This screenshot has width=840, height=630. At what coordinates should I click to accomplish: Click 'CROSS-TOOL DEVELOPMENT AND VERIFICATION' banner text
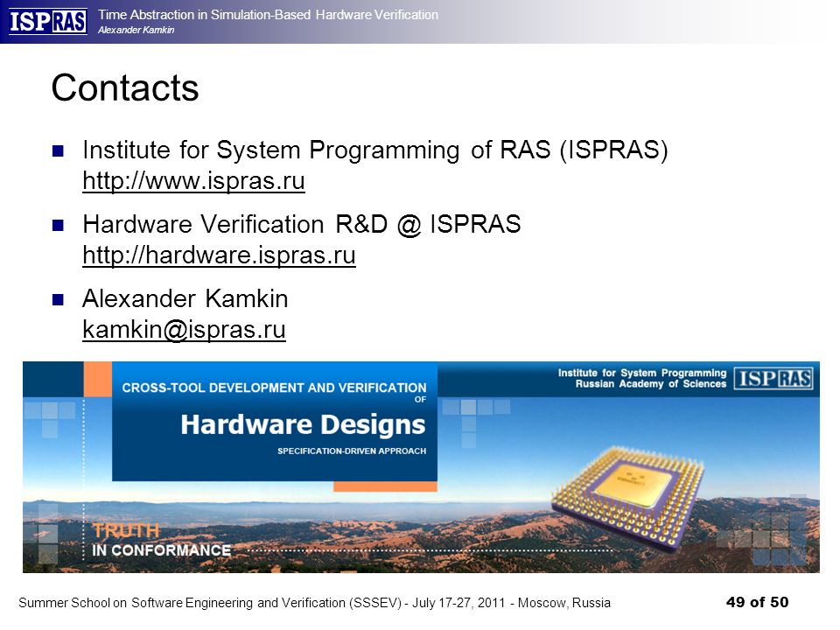point(274,388)
